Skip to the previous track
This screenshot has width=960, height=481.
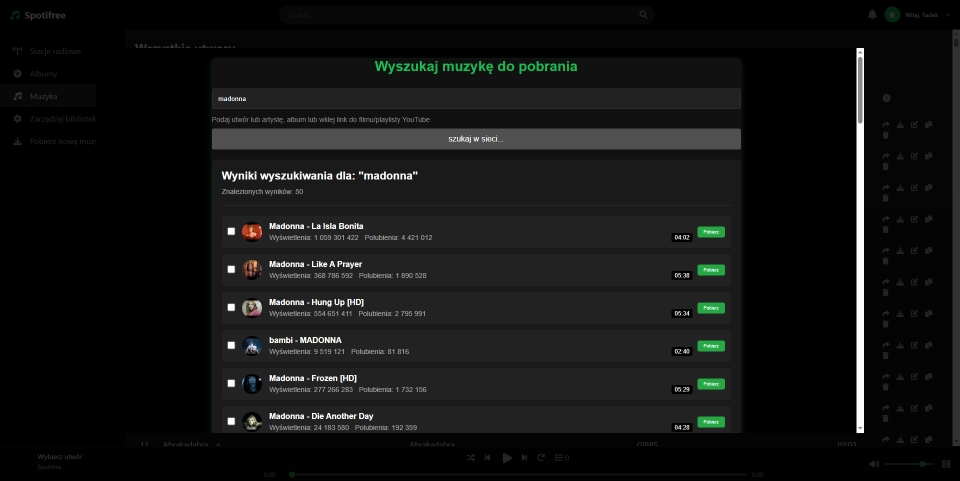487,457
